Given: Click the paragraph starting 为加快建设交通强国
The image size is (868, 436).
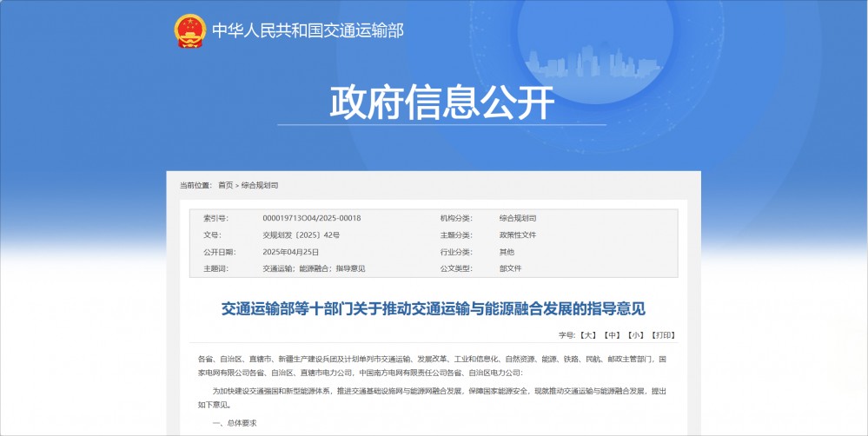Looking at the screenshot, I should click(x=433, y=398).
